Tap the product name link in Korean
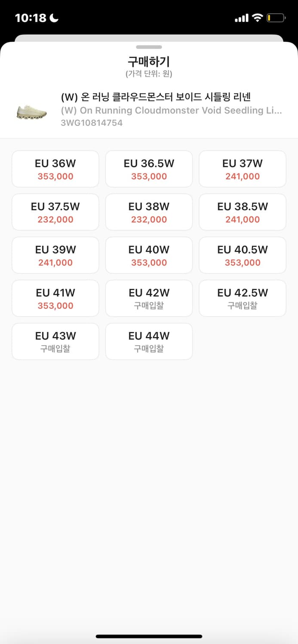Screen dimensions: 298x644 point(172,97)
